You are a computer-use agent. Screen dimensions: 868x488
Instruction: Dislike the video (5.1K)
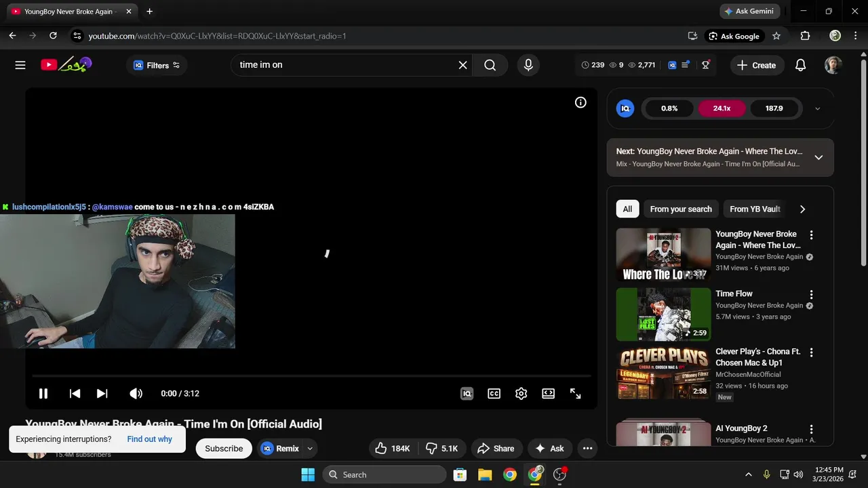pos(441,448)
